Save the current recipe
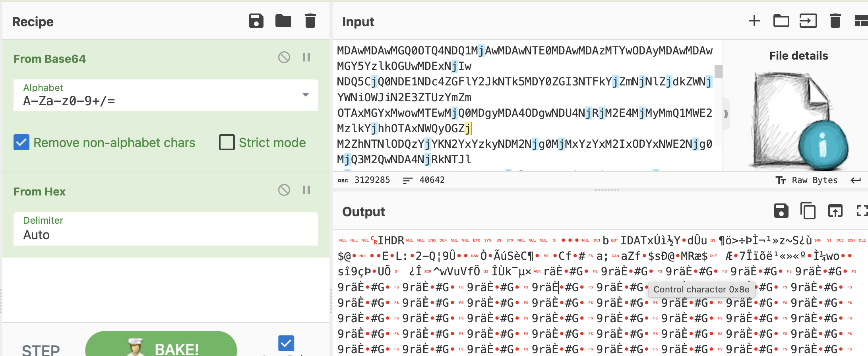The height and width of the screenshot is (356, 868). click(256, 21)
